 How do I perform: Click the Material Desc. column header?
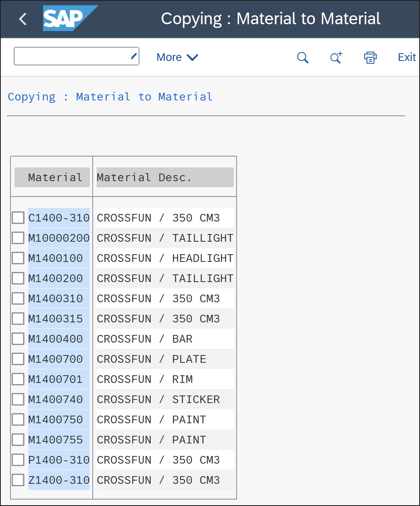click(165, 178)
